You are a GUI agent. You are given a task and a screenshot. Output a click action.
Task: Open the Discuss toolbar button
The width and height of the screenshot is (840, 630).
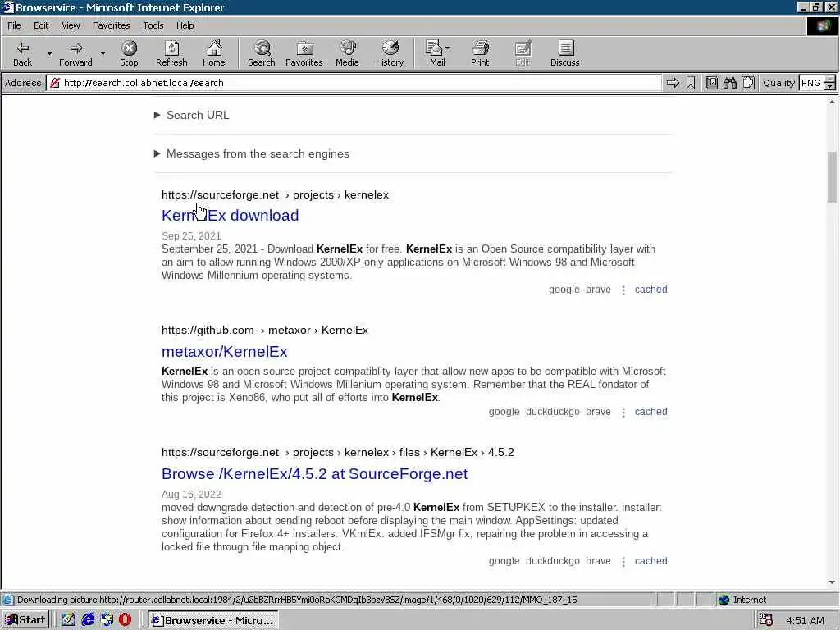click(564, 54)
